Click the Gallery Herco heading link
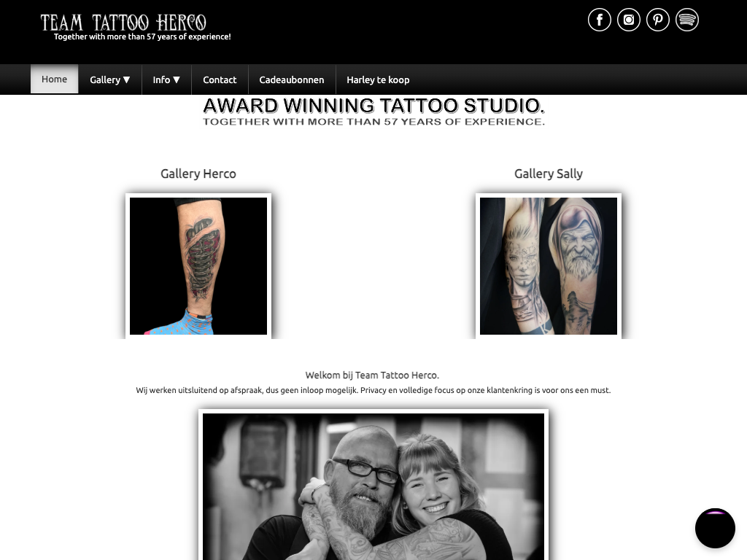747x560 pixels. pyautogui.click(x=198, y=174)
